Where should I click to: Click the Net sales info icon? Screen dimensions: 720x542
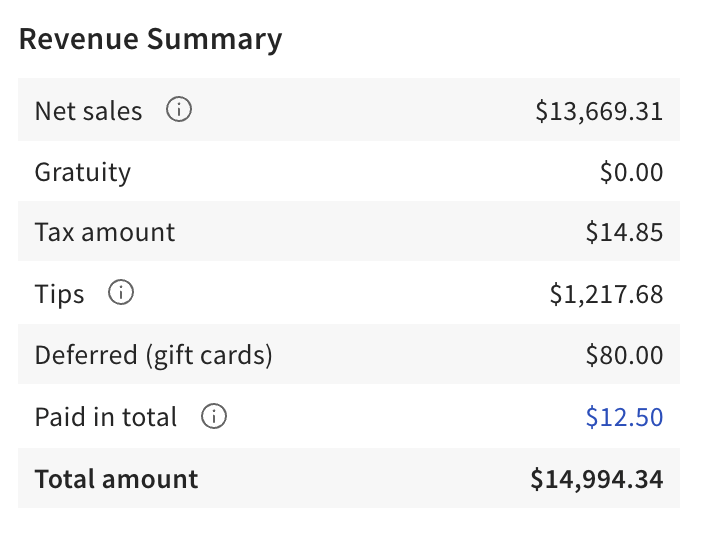179,110
